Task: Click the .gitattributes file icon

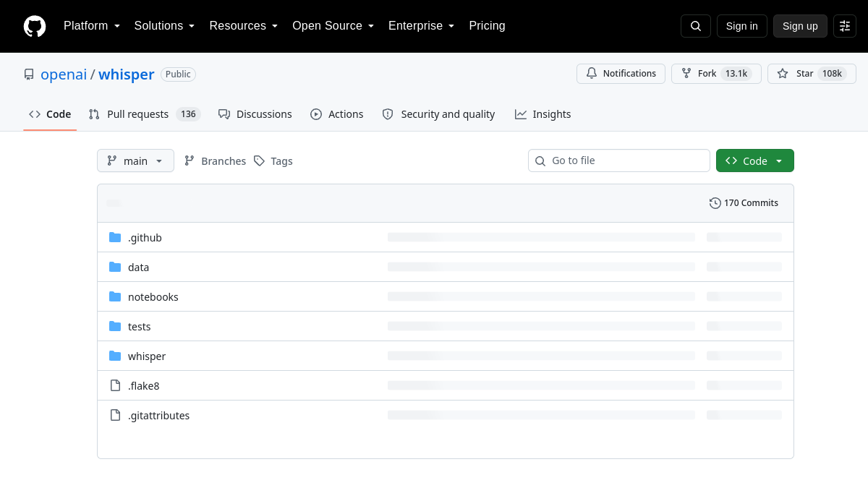Action: pos(115,415)
